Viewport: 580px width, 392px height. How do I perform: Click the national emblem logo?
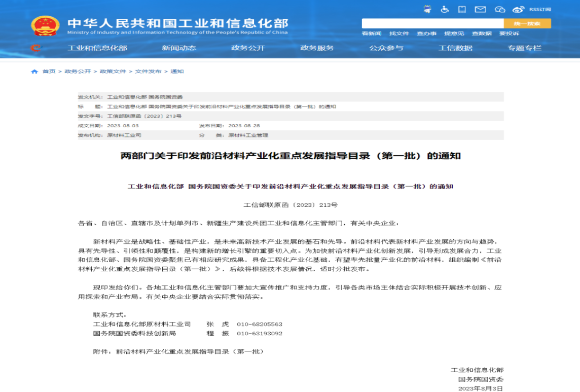click(45, 25)
